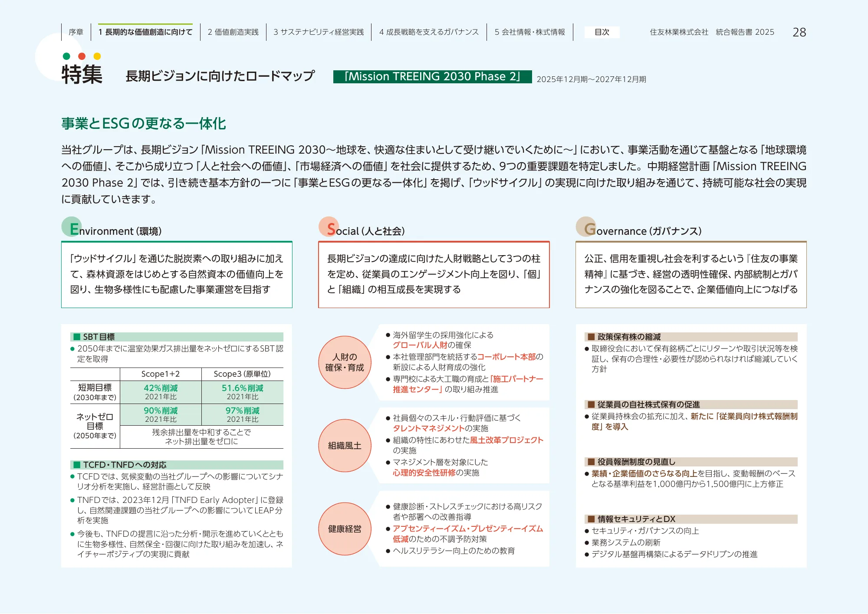Click the yellow dot icon beside 特集

(95, 56)
